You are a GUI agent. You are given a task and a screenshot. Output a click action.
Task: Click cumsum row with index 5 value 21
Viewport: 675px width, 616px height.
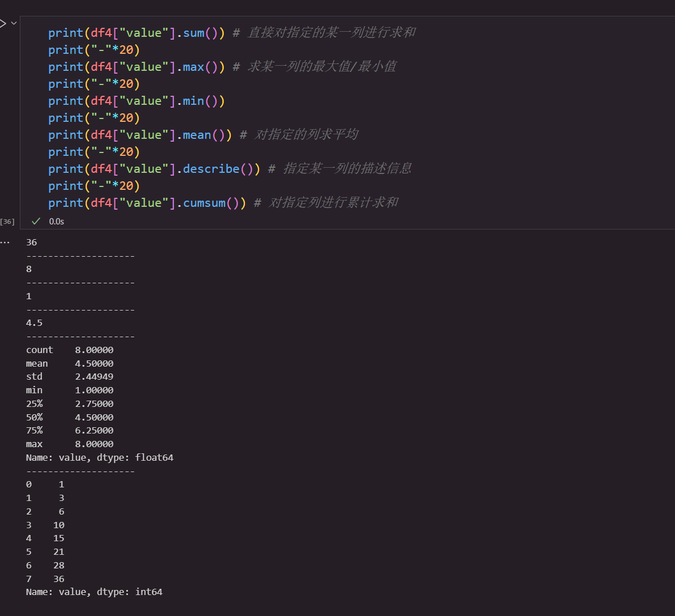point(45,552)
